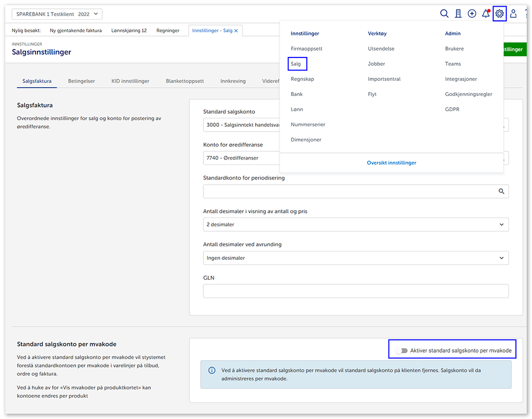532x419 pixels.
Task: Open the Ingen desimaler rounding dropdown
Action: pyautogui.click(x=355, y=258)
